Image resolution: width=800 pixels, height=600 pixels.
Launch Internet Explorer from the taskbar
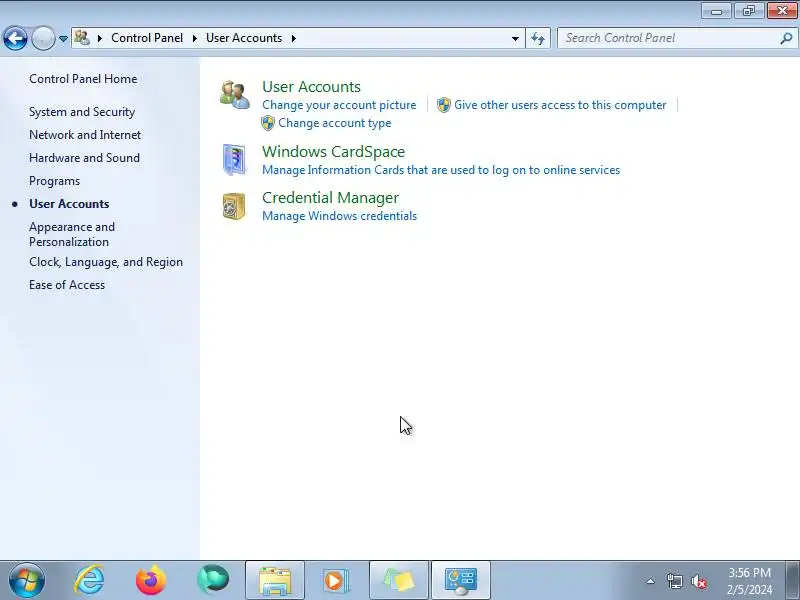[x=90, y=580]
